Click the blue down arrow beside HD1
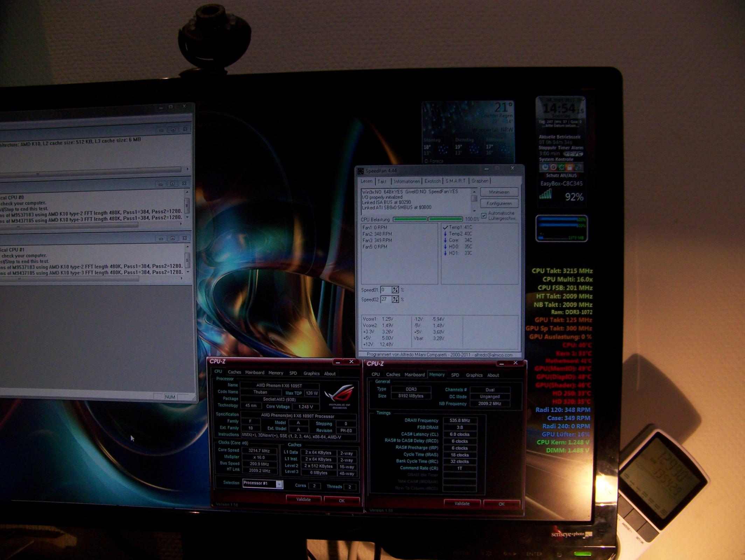The height and width of the screenshot is (560, 745). pyautogui.click(x=445, y=253)
